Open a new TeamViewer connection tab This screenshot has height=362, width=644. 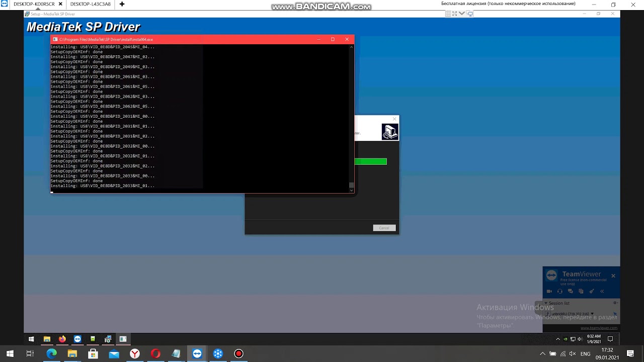tap(122, 4)
